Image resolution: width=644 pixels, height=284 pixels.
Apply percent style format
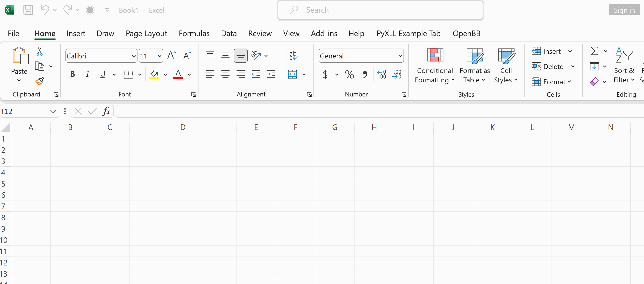coord(349,74)
